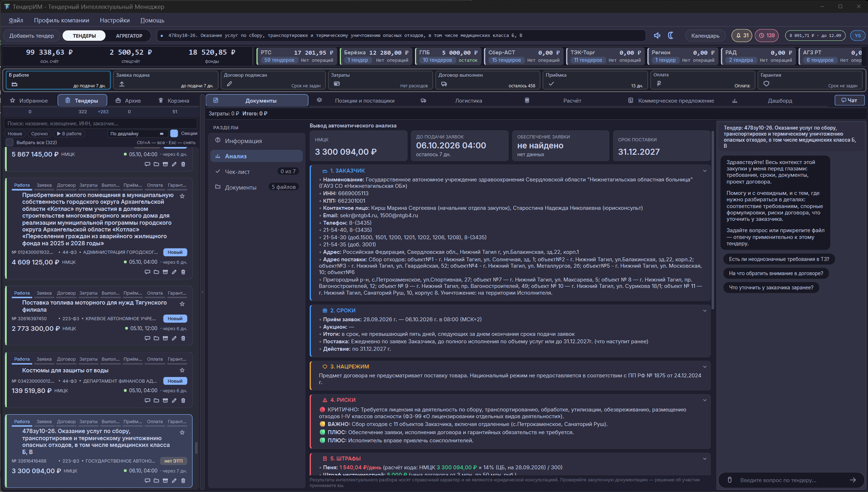Viewport: 868px width, 492px height.
Task: Click the tender search field
Action: point(101,124)
